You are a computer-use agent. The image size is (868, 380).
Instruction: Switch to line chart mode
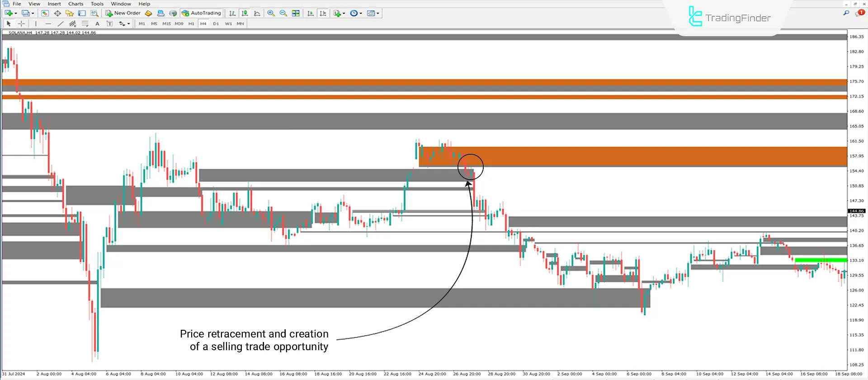click(257, 13)
